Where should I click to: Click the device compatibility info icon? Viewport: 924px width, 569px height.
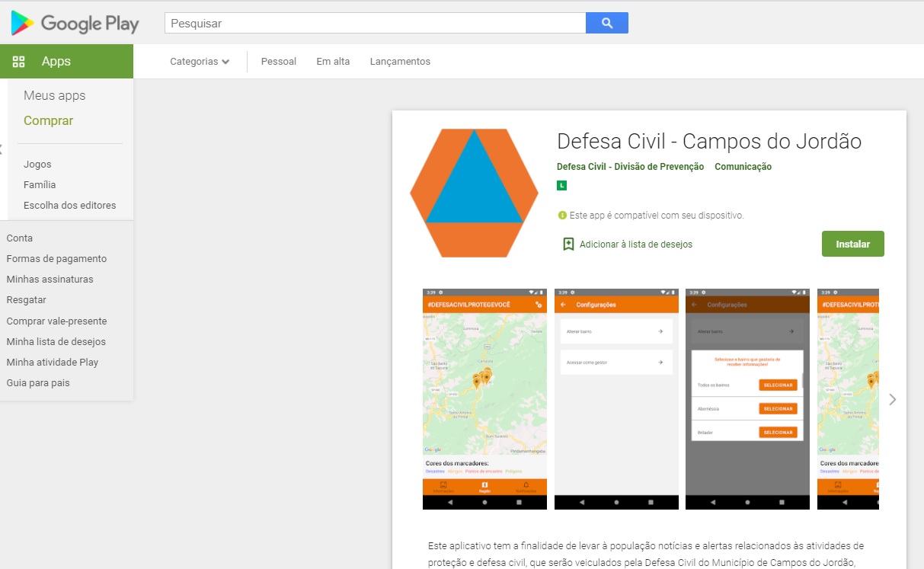click(x=562, y=216)
